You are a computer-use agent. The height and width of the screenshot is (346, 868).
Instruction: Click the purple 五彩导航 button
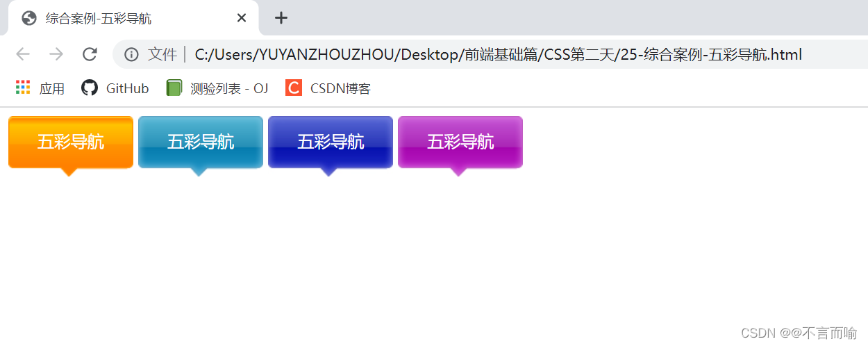pos(460,142)
